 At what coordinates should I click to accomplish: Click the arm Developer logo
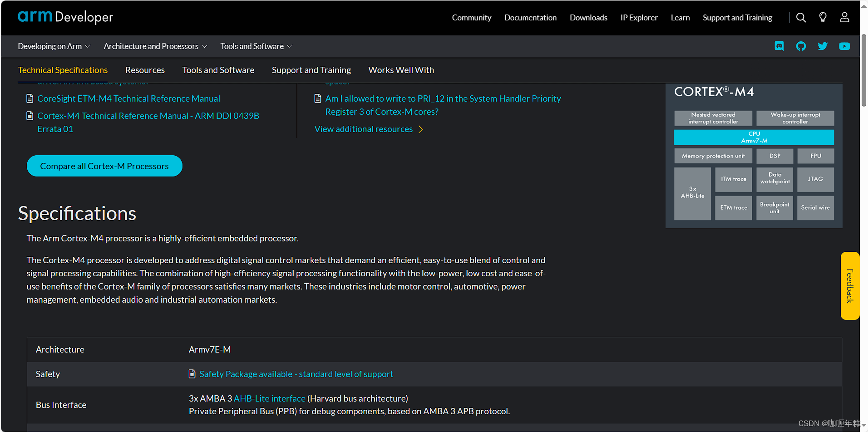pyautogui.click(x=65, y=17)
